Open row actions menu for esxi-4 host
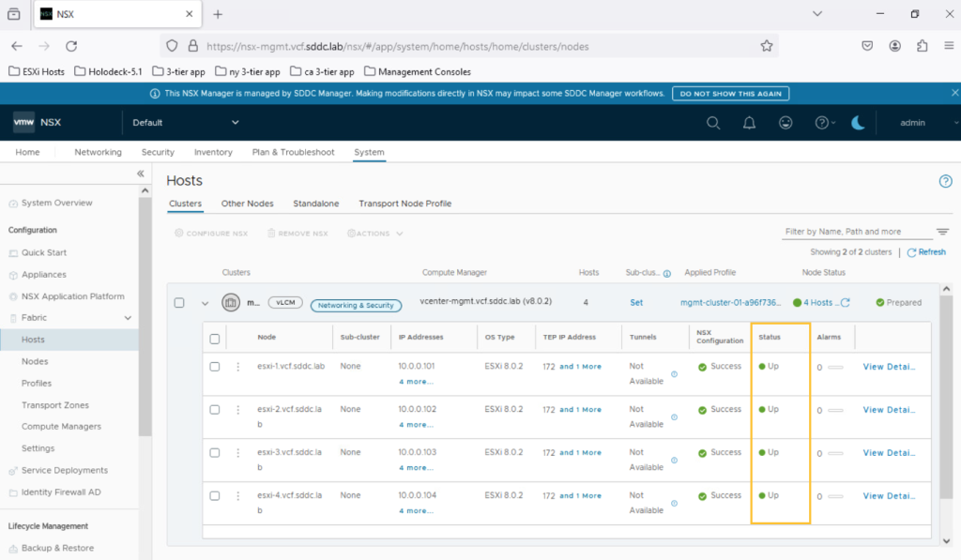961x560 pixels. [x=237, y=495]
